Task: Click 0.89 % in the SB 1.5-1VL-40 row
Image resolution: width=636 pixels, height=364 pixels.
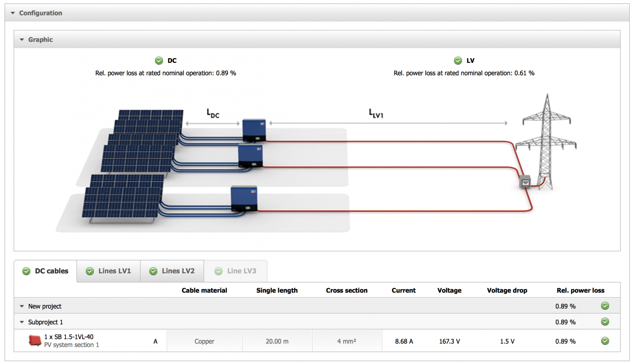Action: tap(565, 341)
